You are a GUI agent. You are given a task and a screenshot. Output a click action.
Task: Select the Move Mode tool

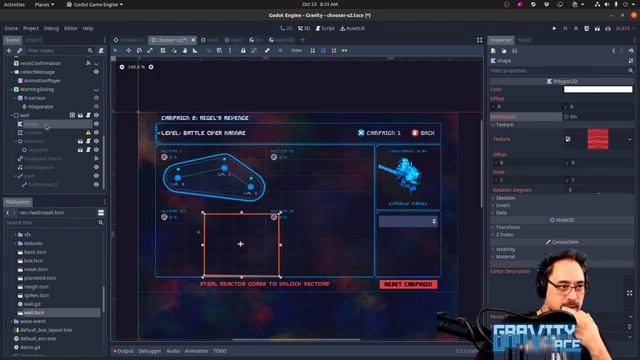pyautogui.click(x=128, y=51)
